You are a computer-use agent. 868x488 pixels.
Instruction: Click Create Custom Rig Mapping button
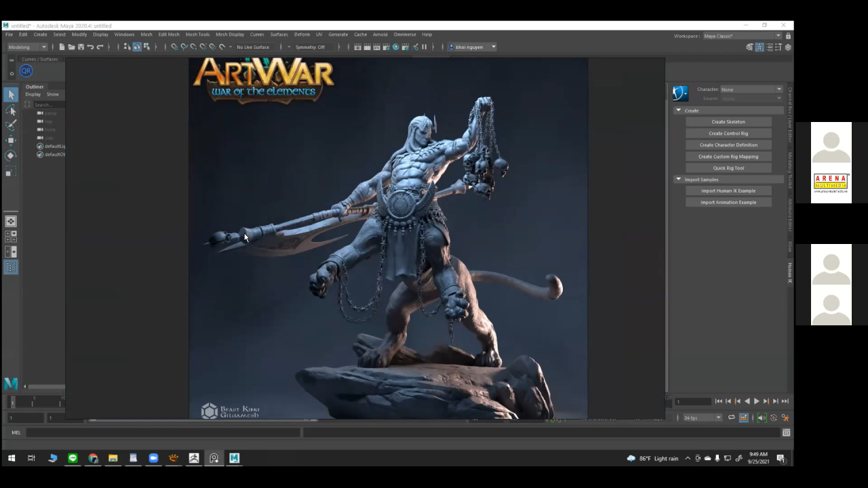[x=728, y=157]
